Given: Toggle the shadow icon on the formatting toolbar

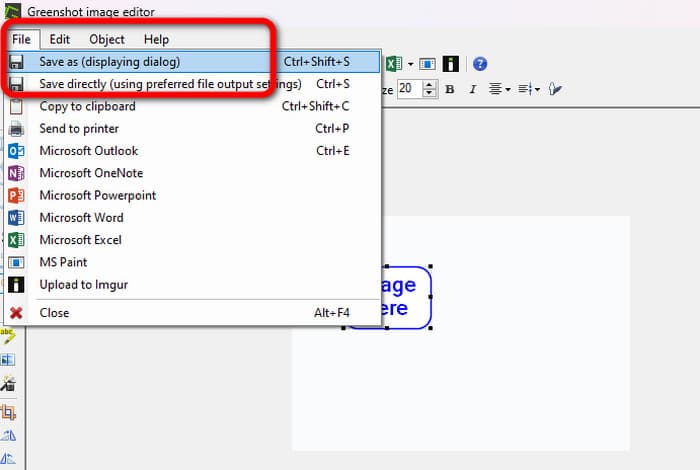Looking at the screenshot, I should pyautogui.click(x=554, y=89).
